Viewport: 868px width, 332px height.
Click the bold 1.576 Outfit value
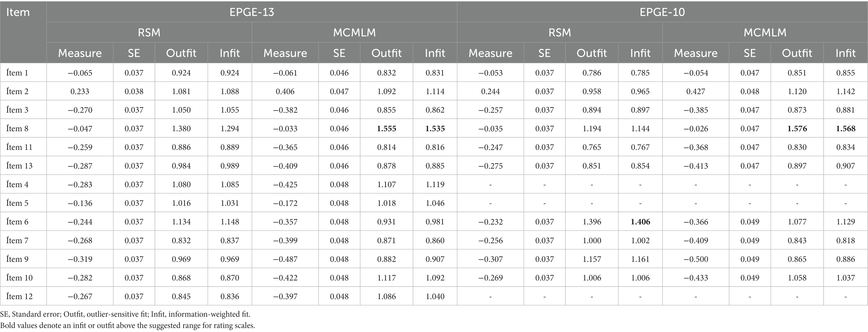click(x=797, y=129)
